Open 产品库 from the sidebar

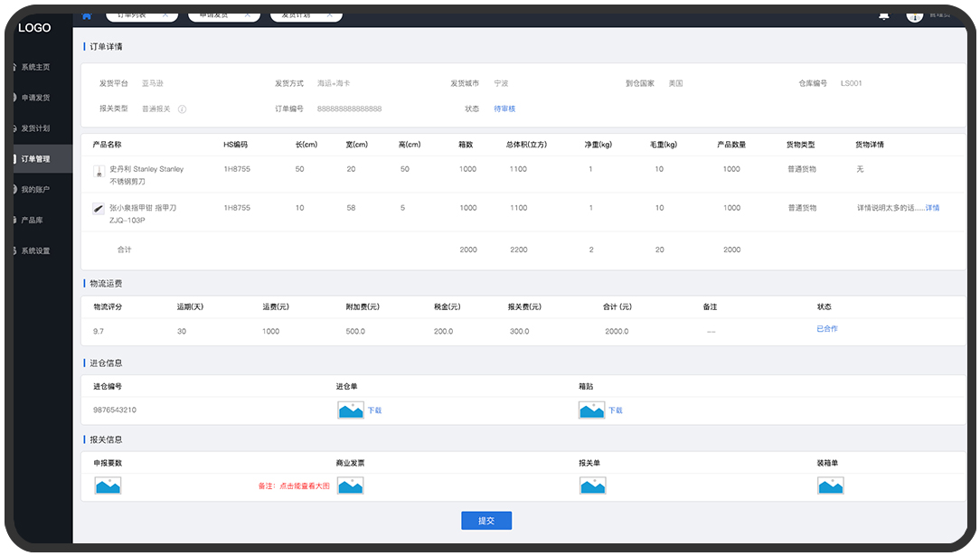[33, 220]
